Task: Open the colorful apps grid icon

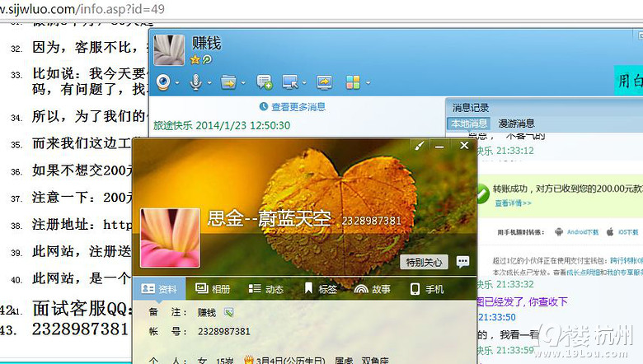Action: tap(353, 82)
